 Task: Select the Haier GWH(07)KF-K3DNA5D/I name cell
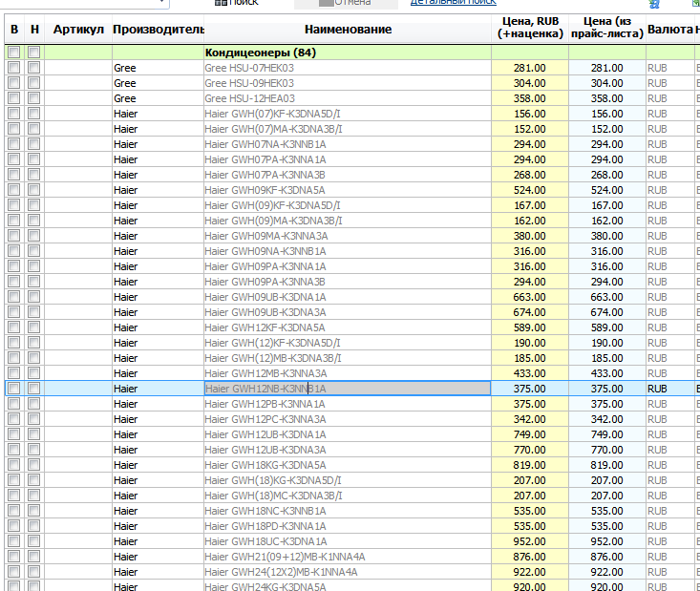(x=348, y=114)
